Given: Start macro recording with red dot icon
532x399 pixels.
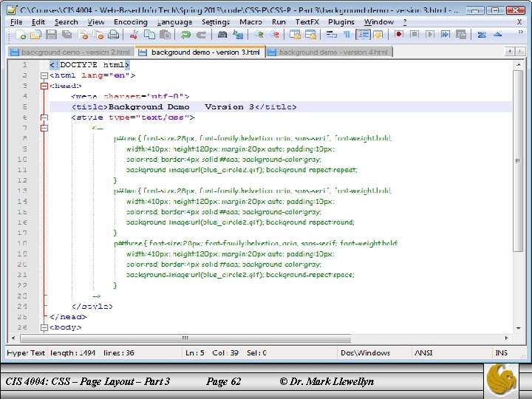Looking at the screenshot, I should [x=400, y=35].
